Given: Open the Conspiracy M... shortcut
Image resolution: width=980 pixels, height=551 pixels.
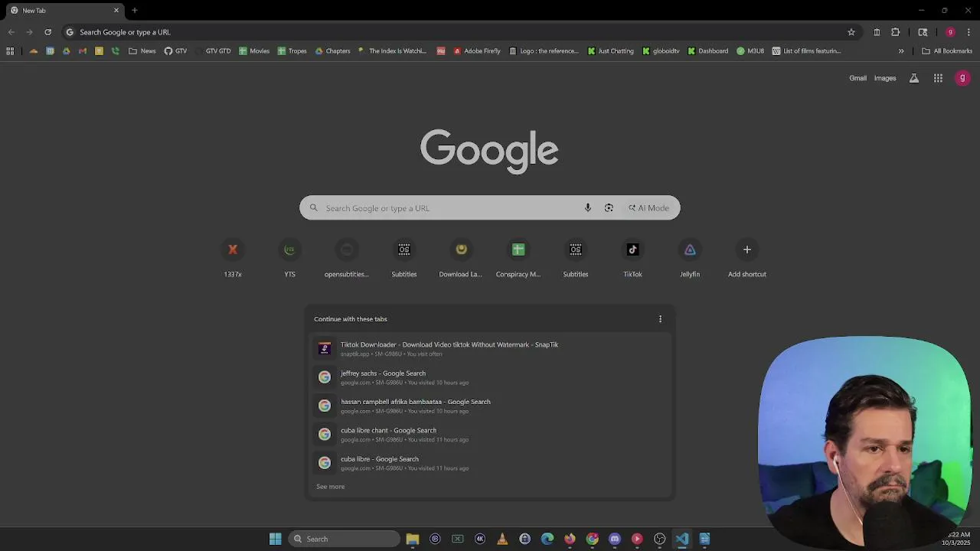Looking at the screenshot, I should (518, 259).
